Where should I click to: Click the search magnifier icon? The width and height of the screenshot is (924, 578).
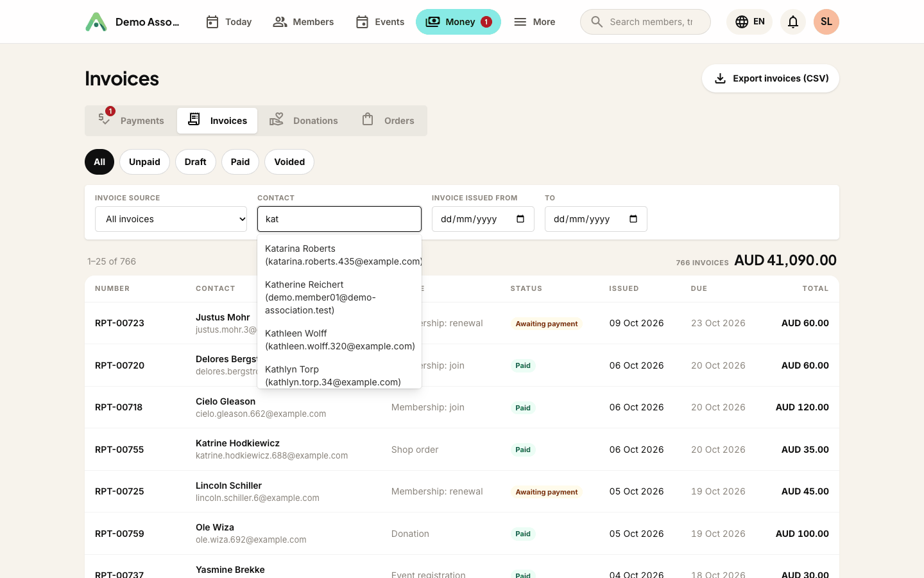tap(597, 22)
